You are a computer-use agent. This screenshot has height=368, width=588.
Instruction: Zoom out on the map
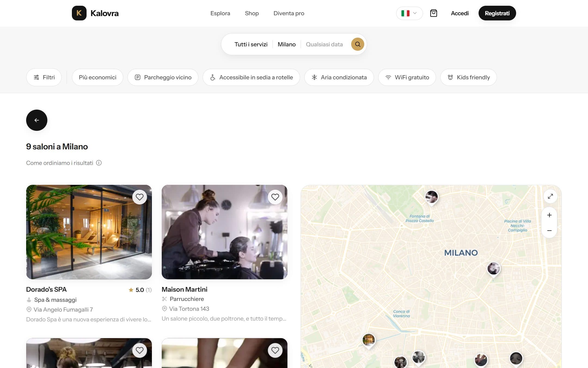pos(549,231)
